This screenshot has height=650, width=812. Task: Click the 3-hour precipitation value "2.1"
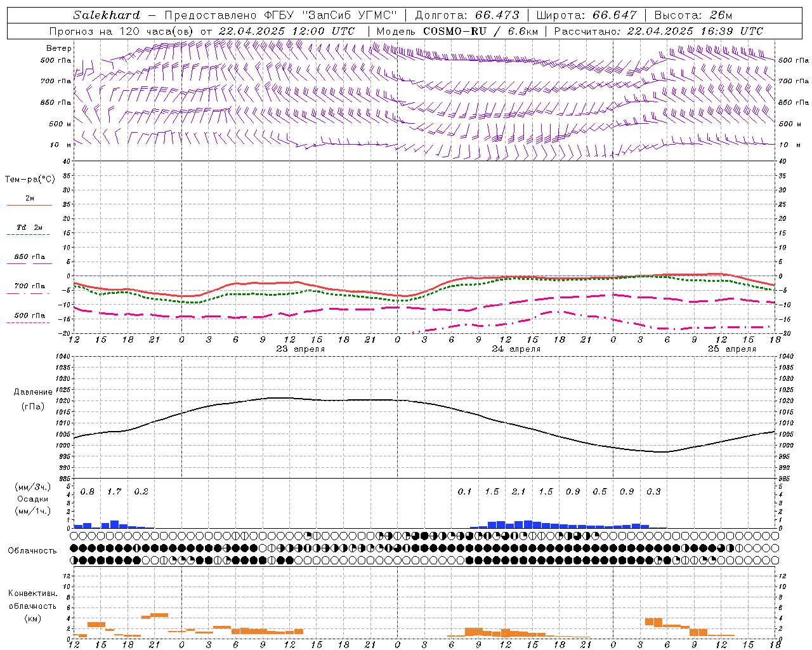click(x=519, y=492)
